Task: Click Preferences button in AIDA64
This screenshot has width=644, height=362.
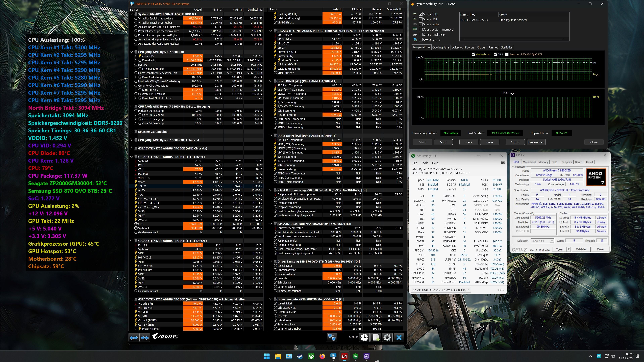Action: (536, 142)
